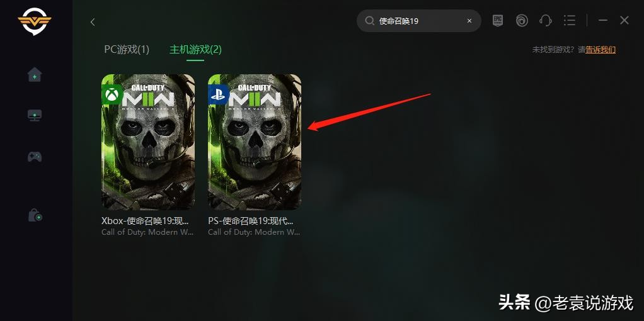This screenshot has width=644, height=321.
Task: Select the 主机游戏(2) tab
Action: click(195, 50)
